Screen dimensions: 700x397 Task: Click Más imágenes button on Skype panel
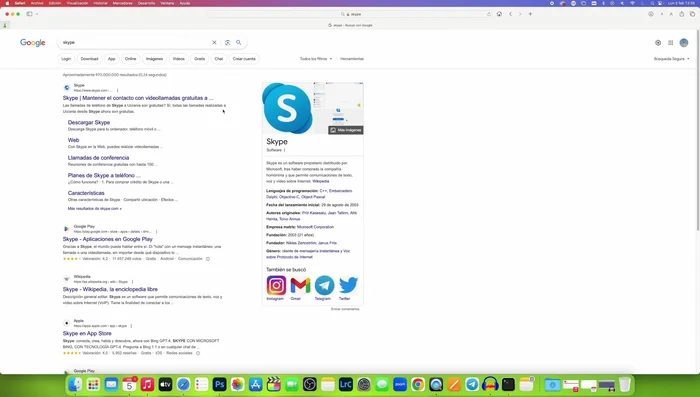click(346, 130)
